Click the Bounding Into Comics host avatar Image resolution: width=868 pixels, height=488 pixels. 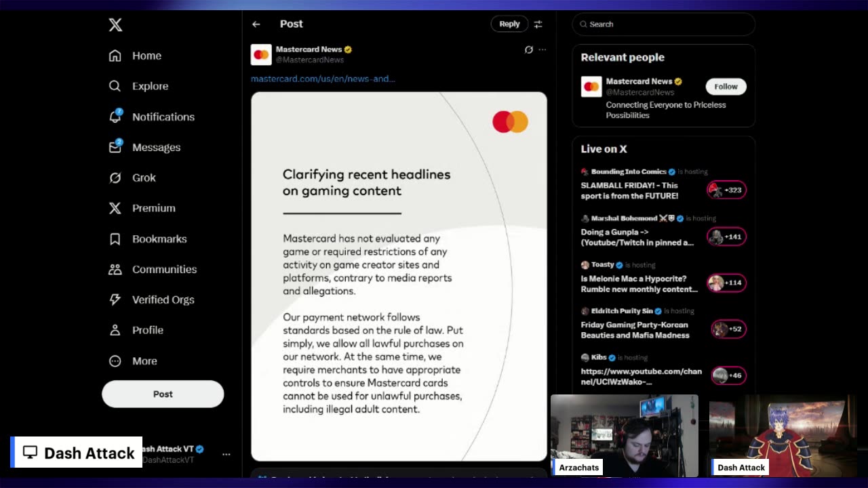tap(585, 172)
